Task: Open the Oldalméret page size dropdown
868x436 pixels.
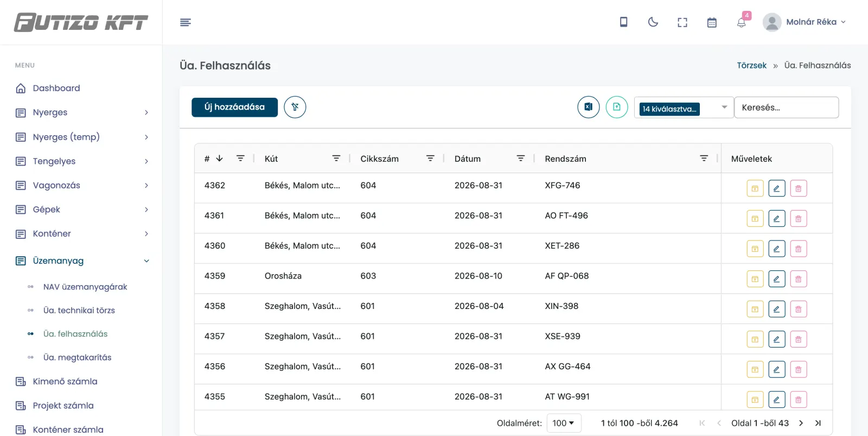Action: 564,423
